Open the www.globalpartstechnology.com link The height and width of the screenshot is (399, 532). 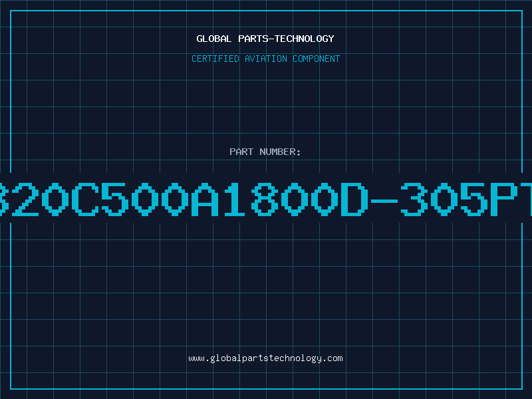click(x=265, y=358)
